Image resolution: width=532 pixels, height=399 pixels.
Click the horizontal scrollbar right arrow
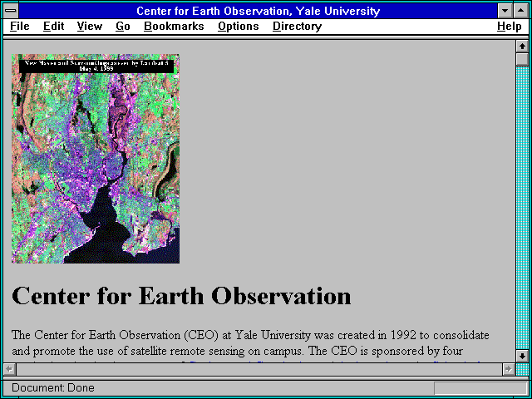tap(509, 369)
